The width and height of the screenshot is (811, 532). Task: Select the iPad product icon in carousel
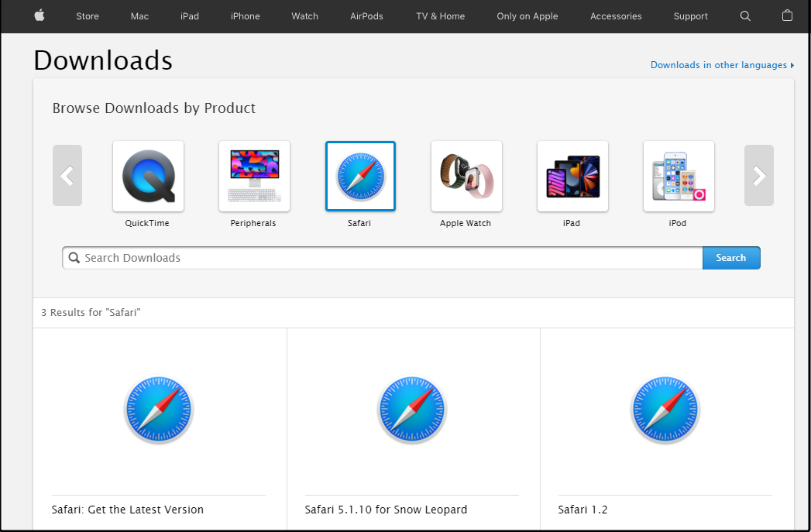click(x=572, y=177)
